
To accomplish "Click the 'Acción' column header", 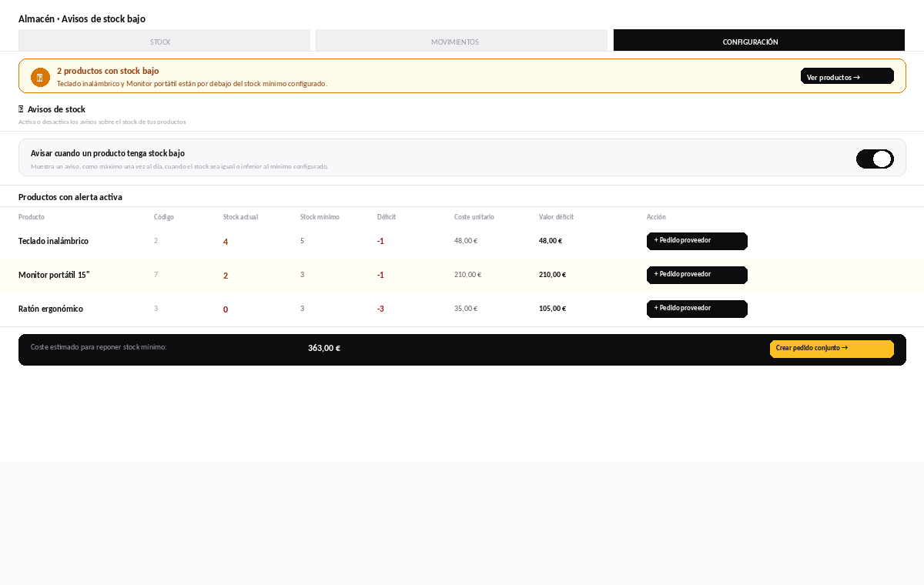I will [656, 217].
